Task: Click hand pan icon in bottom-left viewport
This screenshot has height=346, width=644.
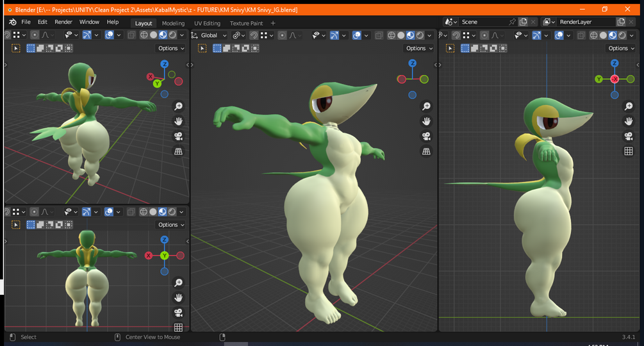Action: (178, 297)
